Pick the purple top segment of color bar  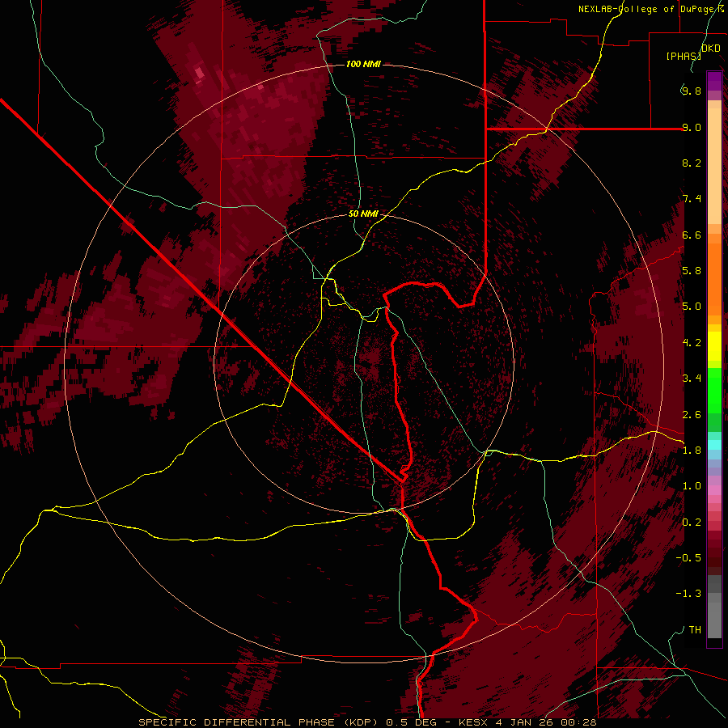click(x=714, y=81)
